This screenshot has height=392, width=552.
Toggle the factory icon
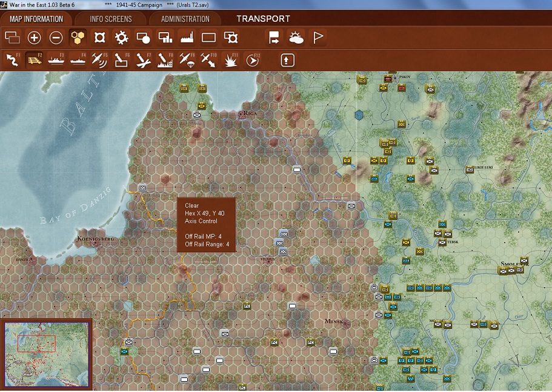coord(187,38)
